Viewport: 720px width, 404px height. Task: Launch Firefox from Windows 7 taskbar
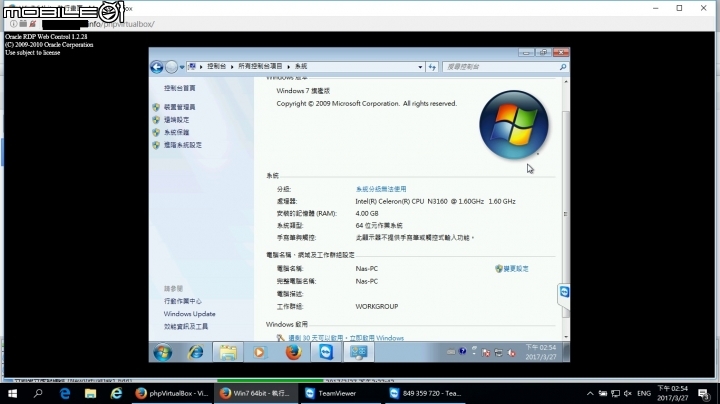pyautogui.click(x=293, y=353)
